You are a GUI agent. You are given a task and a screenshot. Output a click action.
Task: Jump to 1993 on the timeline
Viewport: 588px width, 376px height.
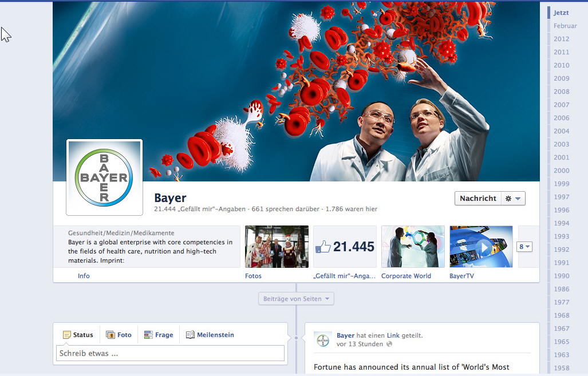(561, 236)
